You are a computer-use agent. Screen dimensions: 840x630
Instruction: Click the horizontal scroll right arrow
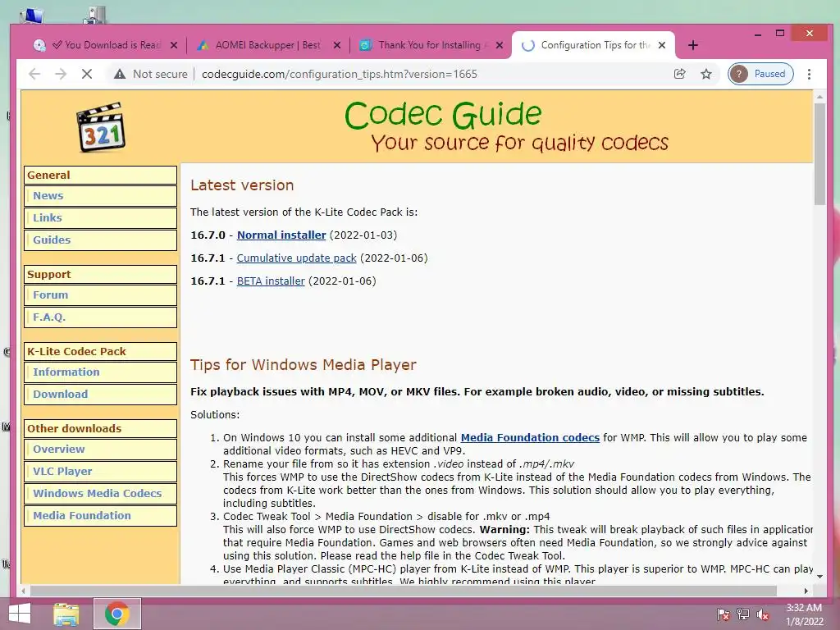pyautogui.click(x=806, y=591)
